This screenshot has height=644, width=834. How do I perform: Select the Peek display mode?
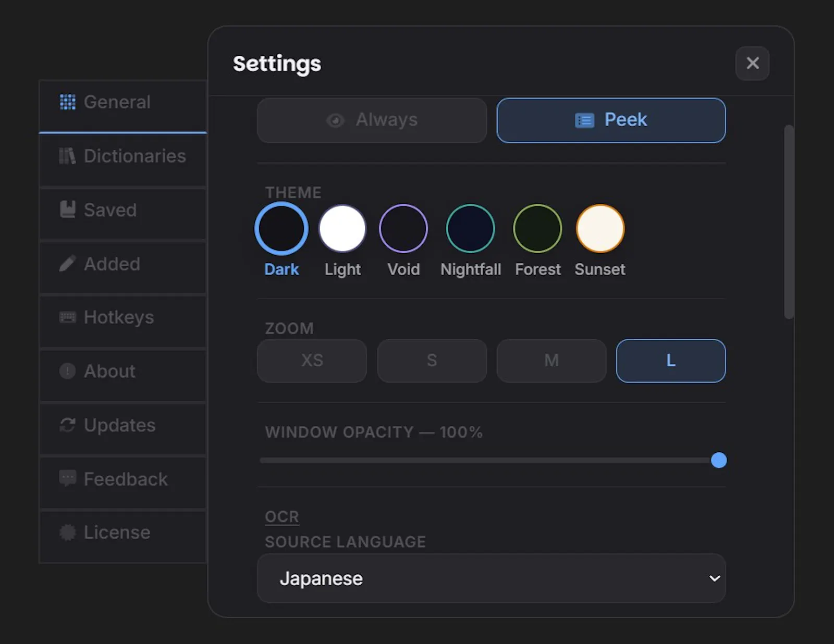click(x=611, y=120)
